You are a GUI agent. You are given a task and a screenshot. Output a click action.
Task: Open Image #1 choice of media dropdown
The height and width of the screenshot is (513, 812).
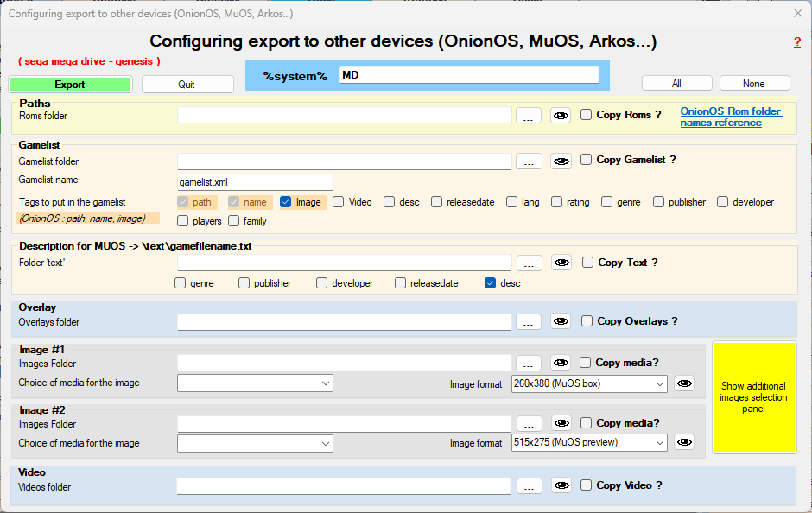[255, 383]
